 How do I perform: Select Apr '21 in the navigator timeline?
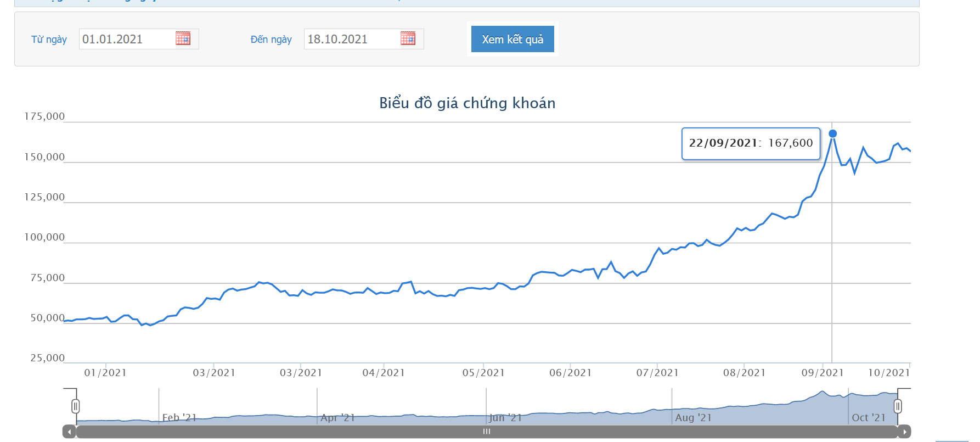point(337,418)
